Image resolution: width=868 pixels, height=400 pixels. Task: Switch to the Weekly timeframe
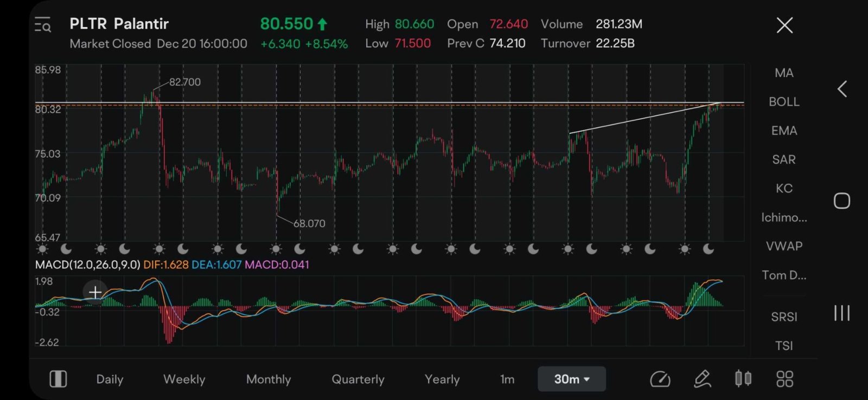point(184,379)
